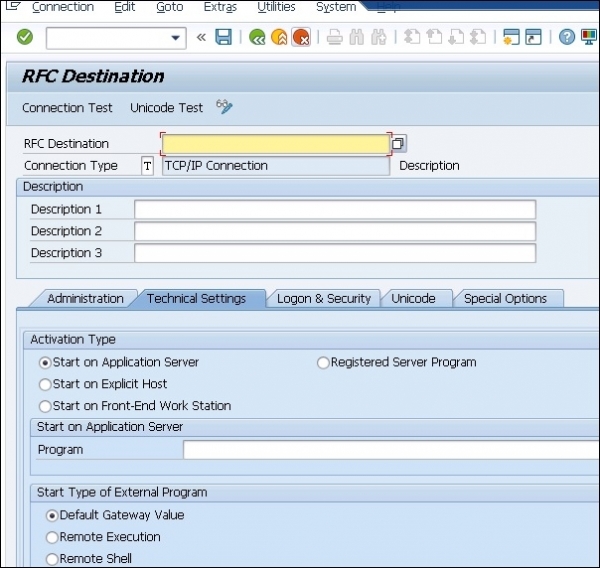Click the Description 2 input field
600x568 pixels.
335,232
